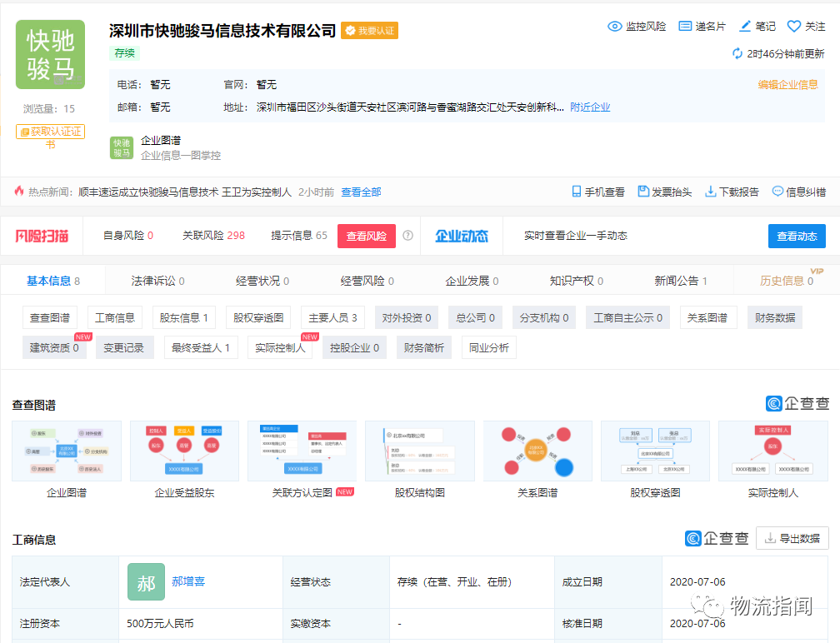Jump to the 工商信息 section button
Image resolution: width=840 pixels, height=643 pixels.
115,317
